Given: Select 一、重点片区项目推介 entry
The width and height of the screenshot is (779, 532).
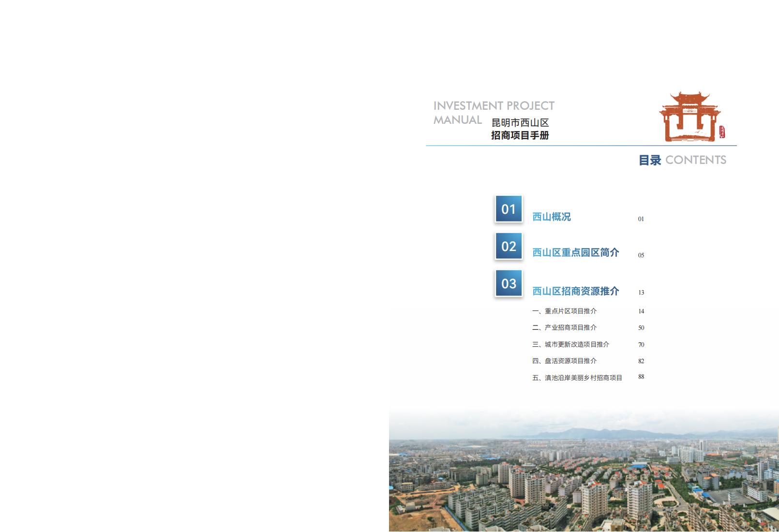Looking at the screenshot, I should (x=565, y=311).
